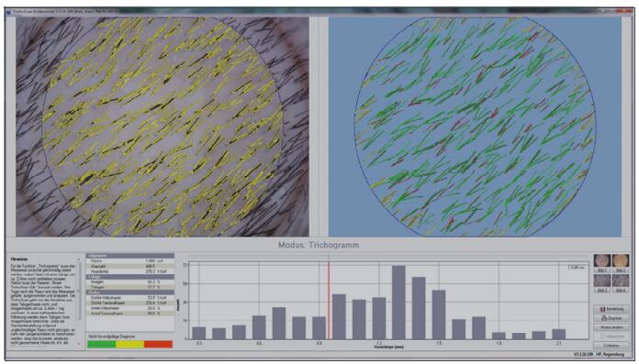
Task: Click the Schließen button
Action: tap(611, 346)
